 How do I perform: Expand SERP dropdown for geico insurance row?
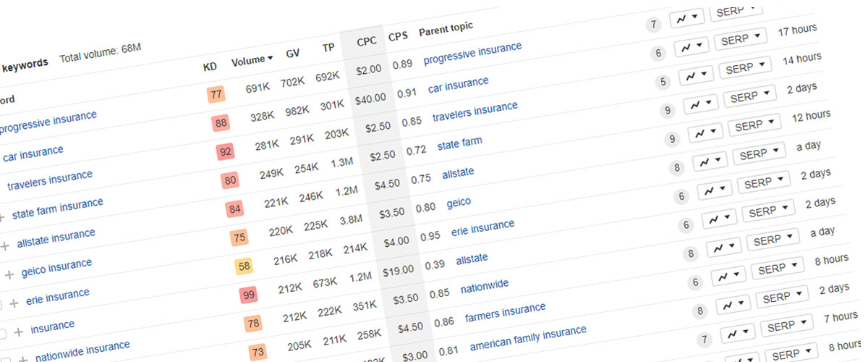tap(757, 154)
